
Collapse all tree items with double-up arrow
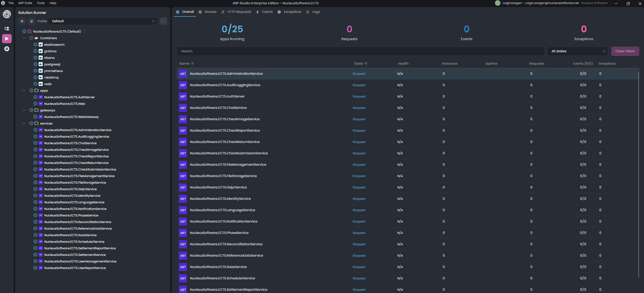[22, 21]
